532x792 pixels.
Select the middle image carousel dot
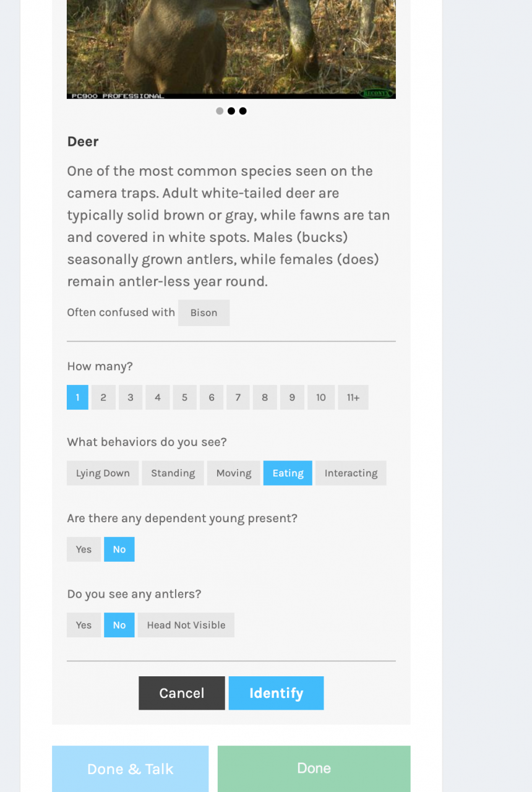(x=231, y=111)
